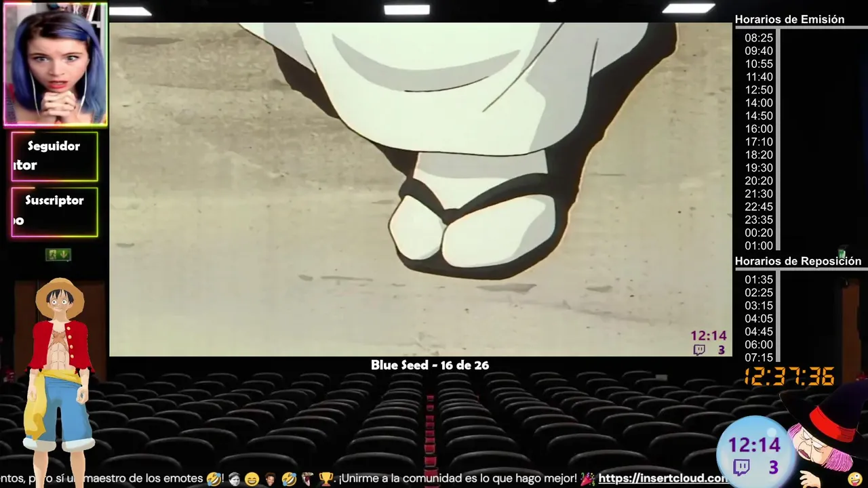Click ticker text 'maestro de los emotes'
The width and height of the screenshot is (868, 488).
(x=141, y=479)
